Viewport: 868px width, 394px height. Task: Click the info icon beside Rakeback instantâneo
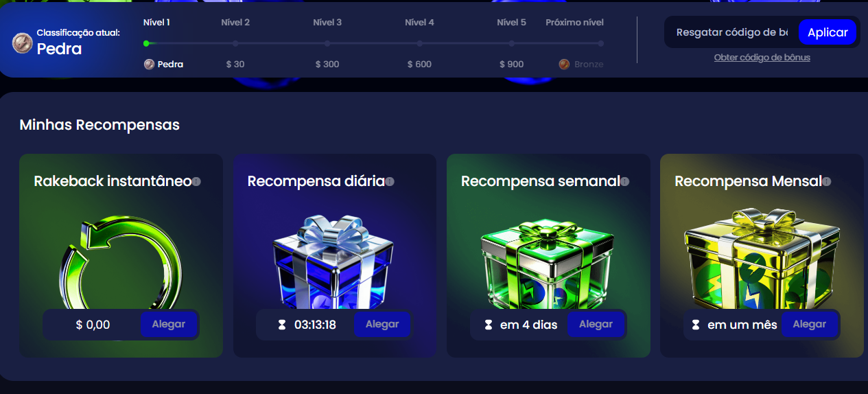point(196,182)
